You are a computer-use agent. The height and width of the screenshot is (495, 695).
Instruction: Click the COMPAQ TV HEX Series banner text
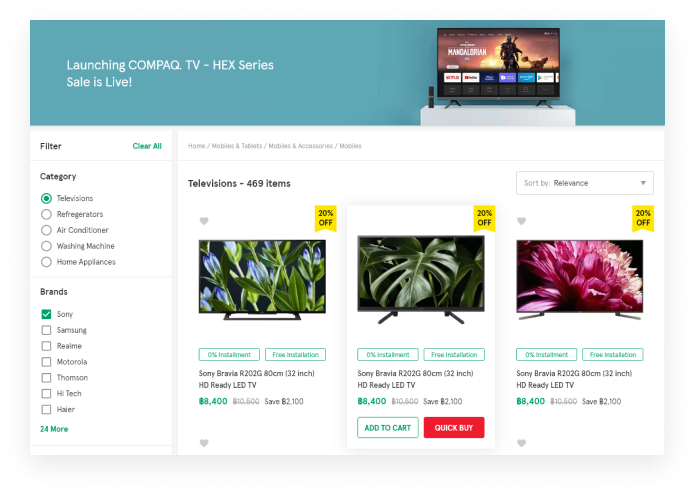click(170, 73)
